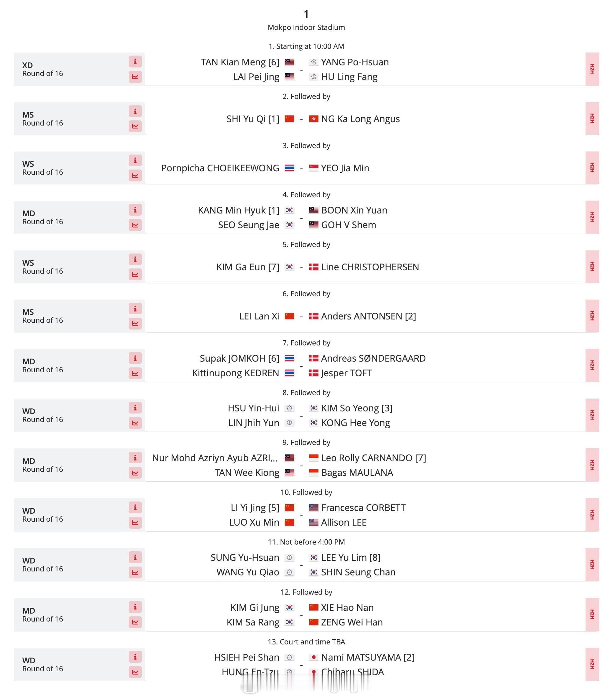The height and width of the screenshot is (700, 610).
Task: Open H2H for Leo Rolly CARNANDO match
Action: click(592, 465)
